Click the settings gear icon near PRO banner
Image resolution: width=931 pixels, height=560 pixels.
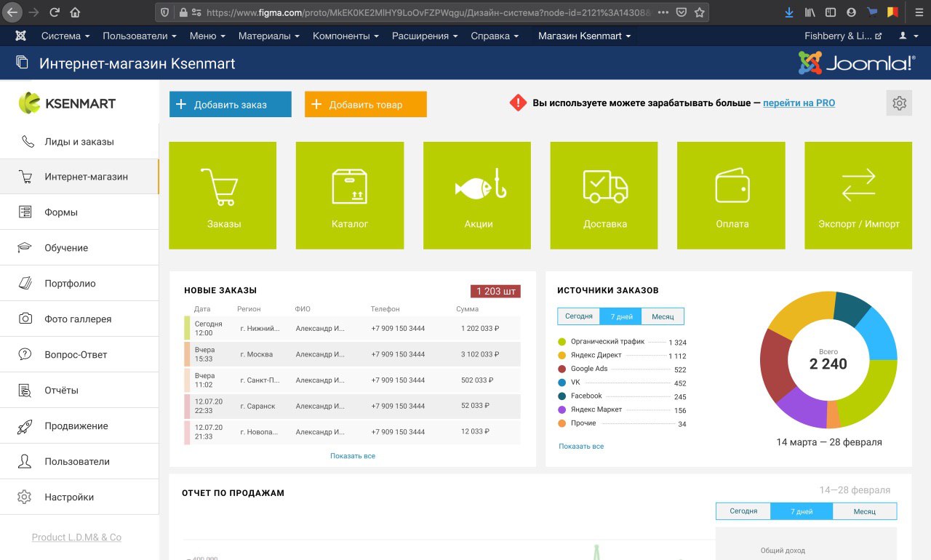click(x=899, y=103)
